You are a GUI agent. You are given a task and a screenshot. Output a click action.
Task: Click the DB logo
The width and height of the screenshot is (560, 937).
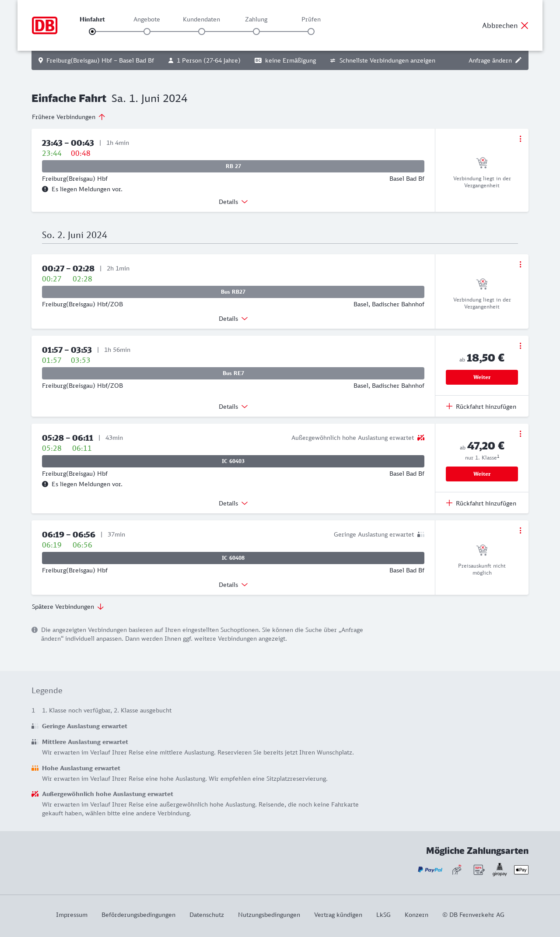coord(45,25)
